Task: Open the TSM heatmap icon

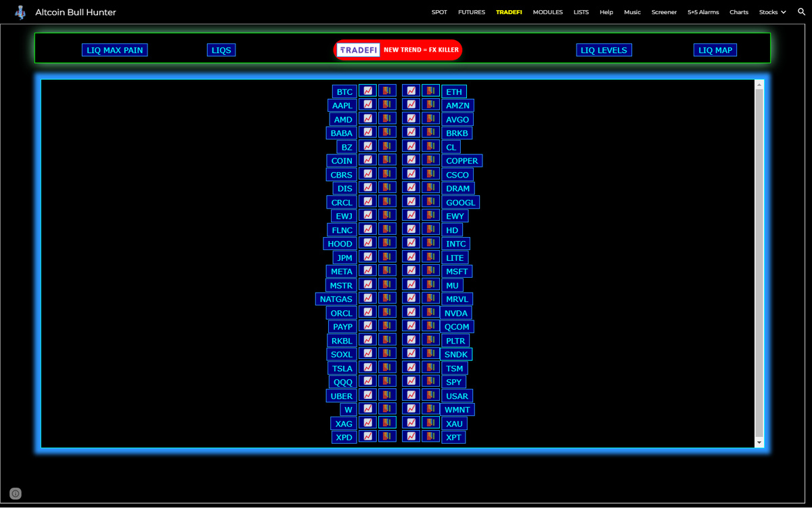Action: 430,367
